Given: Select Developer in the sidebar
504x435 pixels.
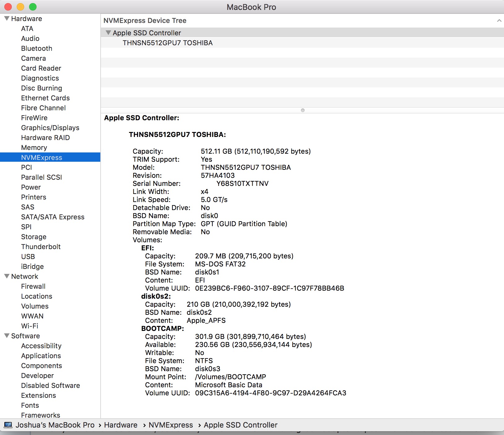Looking at the screenshot, I should click(x=37, y=376).
